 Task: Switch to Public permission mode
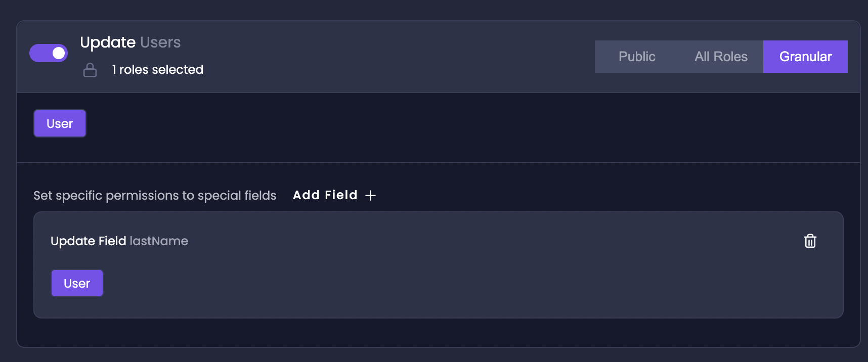636,57
